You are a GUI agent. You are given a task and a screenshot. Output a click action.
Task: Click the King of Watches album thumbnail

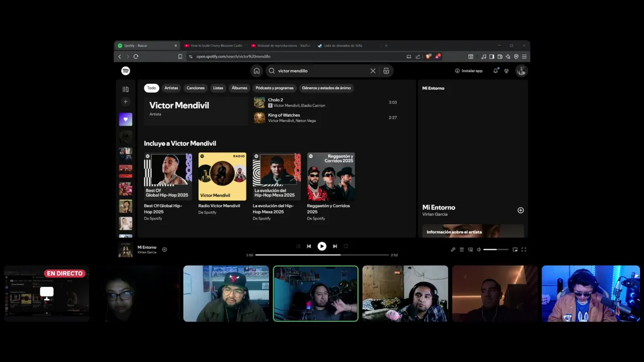(x=259, y=118)
